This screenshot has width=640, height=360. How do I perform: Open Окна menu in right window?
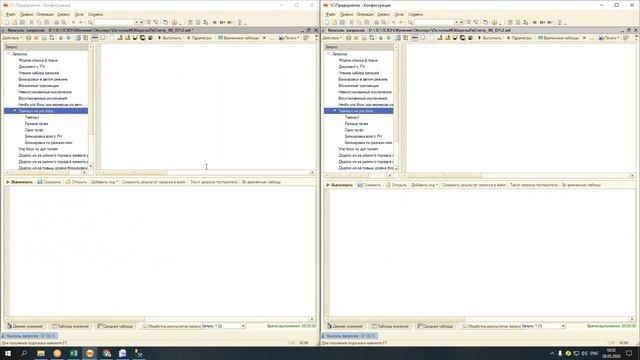[399, 14]
